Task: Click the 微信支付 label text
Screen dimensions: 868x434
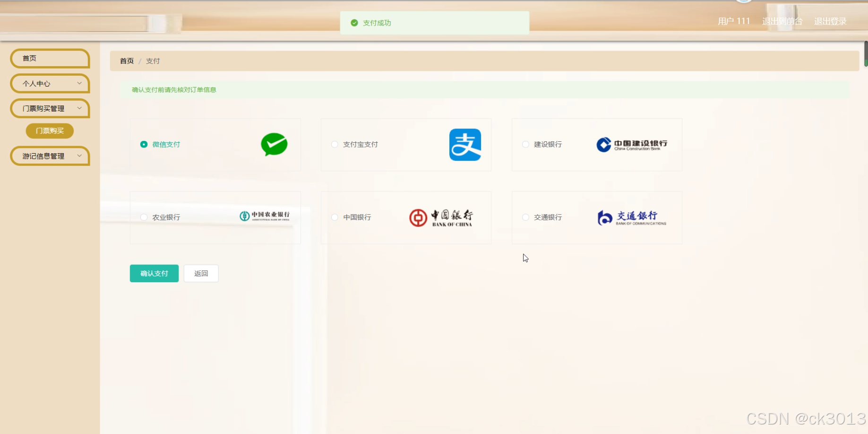Action: [166, 144]
